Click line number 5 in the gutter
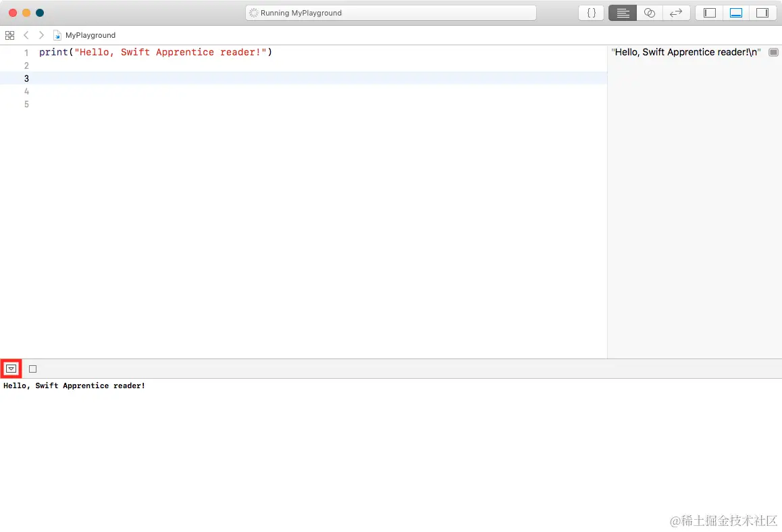782x532 pixels. point(26,104)
